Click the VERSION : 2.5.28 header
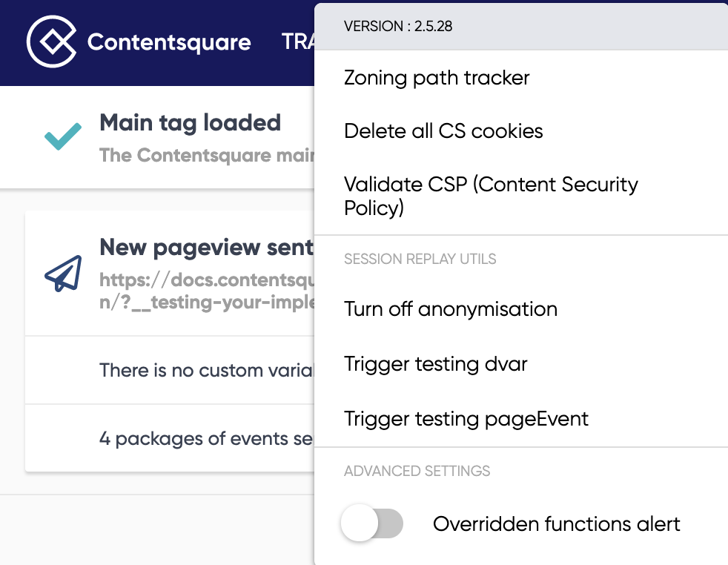Screen dimensions: 728x565 pos(398,26)
